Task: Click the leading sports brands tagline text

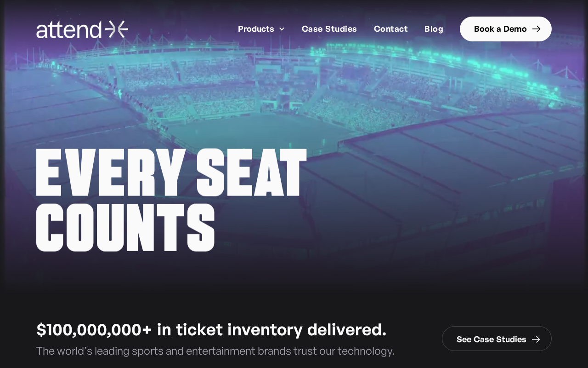Action: click(x=215, y=351)
